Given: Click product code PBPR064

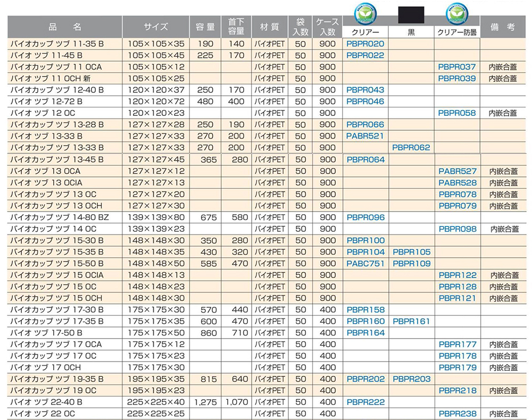Looking at the screenshot, I should [x=366, y=159].
